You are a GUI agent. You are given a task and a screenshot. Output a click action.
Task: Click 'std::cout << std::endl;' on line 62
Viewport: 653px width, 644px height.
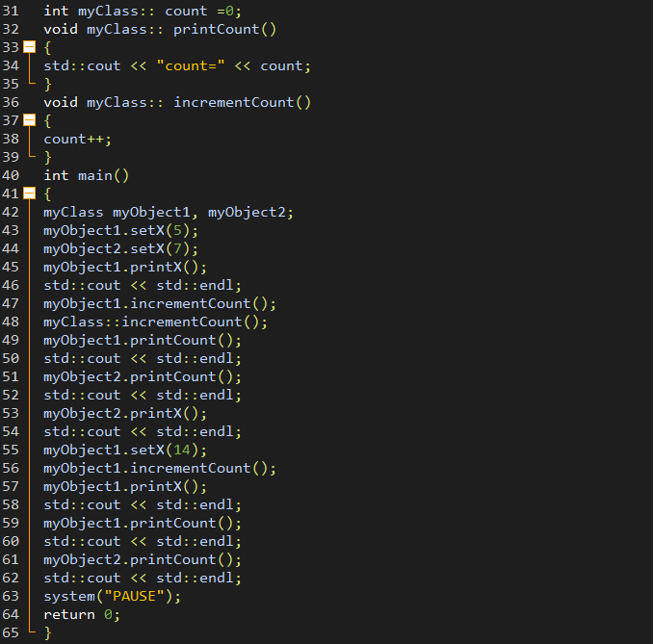143,579
